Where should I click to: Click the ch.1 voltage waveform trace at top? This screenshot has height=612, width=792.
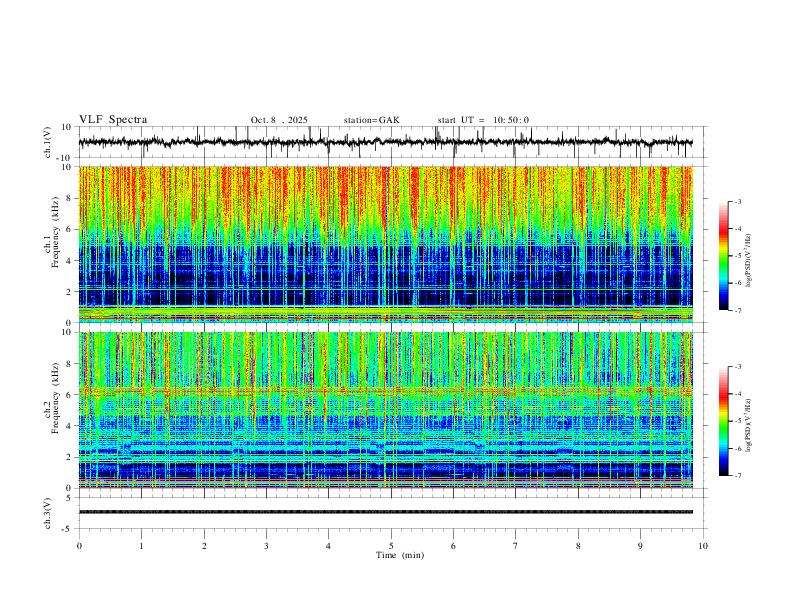(x=385, y=142)
